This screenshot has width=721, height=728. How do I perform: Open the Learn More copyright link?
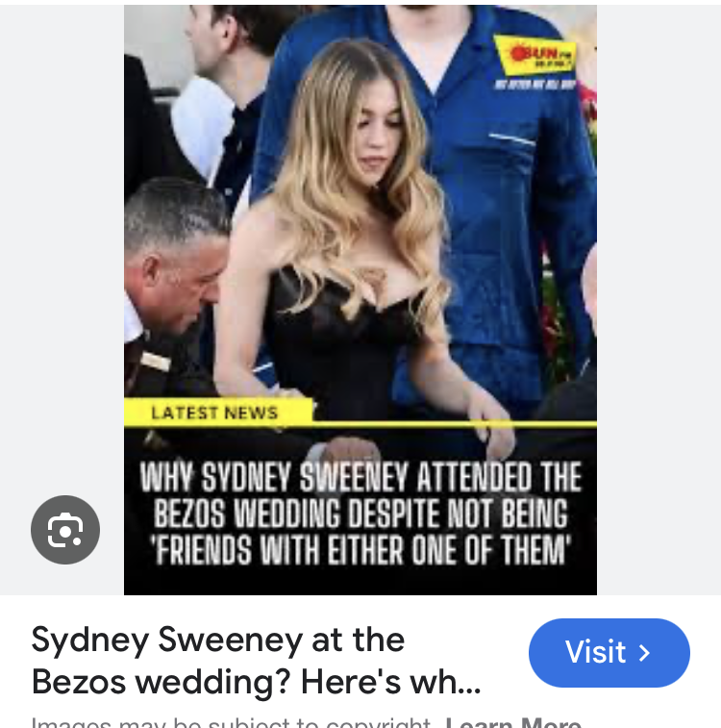tap(513, 722)
